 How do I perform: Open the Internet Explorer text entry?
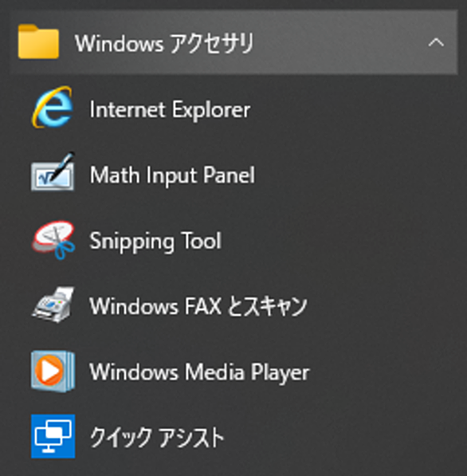170,109
